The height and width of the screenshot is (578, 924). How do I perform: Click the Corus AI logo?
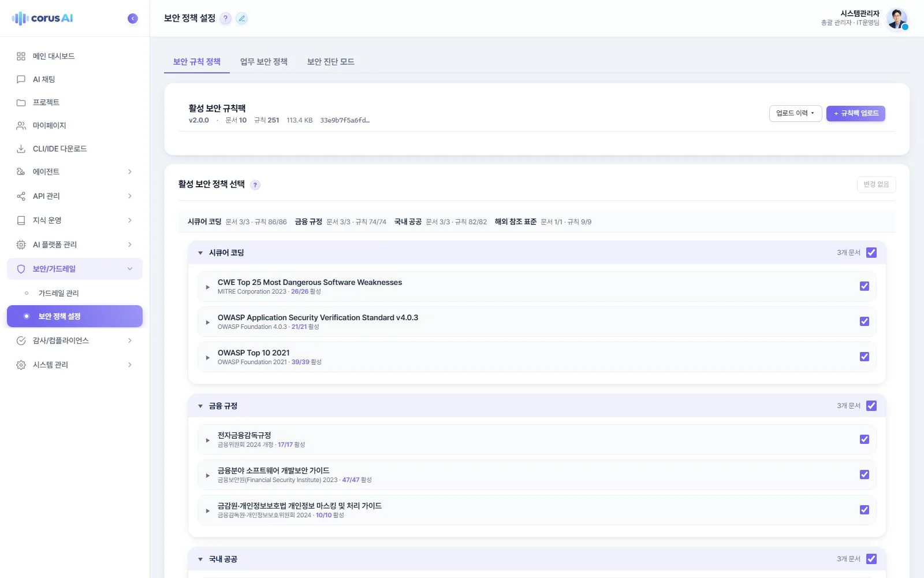pos(42,18)
